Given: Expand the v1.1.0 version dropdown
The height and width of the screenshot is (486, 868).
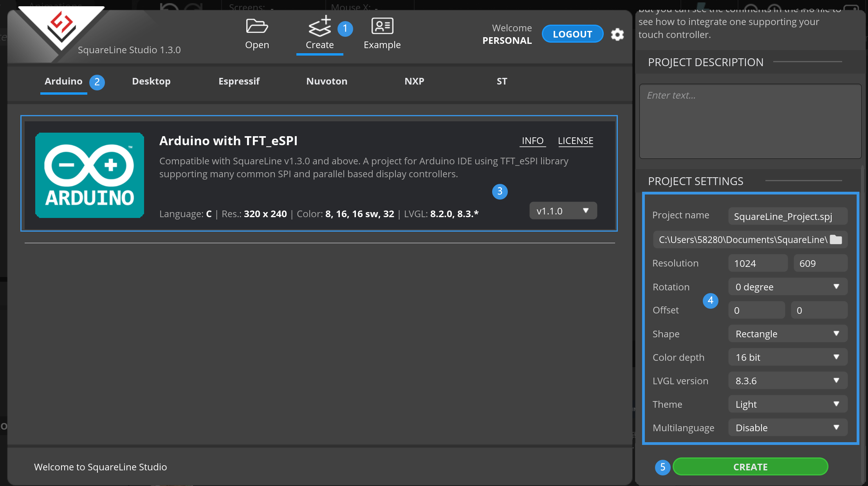Looking at the screenshot, I should click(x=563, y=211).
